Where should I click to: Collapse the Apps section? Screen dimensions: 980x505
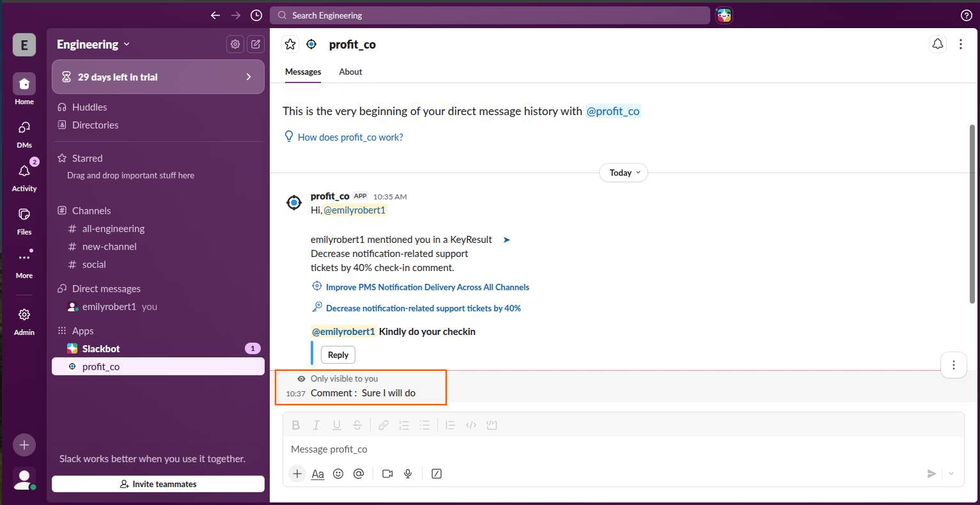(x=82, y=331)
